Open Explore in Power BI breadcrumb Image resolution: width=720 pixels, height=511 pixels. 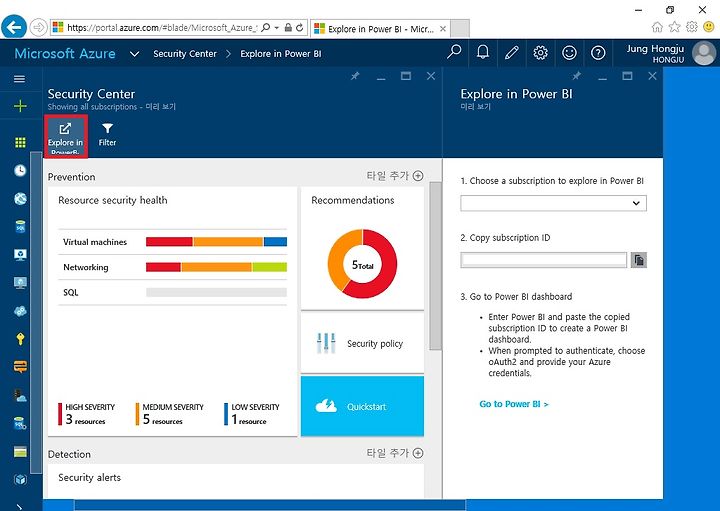(x=281, y=54)
